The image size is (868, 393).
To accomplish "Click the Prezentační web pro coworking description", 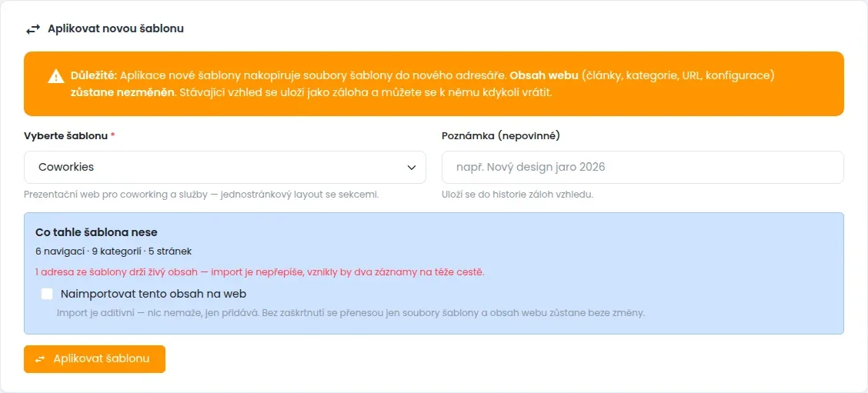I will coord(202,195).
